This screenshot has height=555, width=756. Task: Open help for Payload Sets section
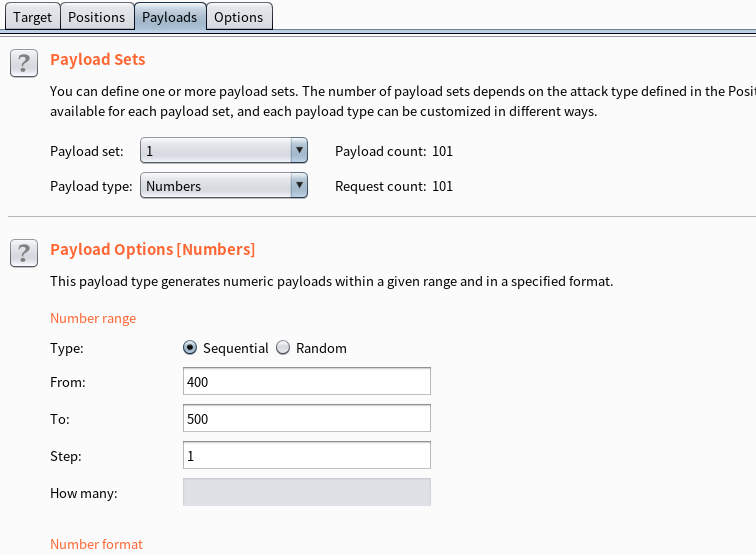click(x=24, y=63)
